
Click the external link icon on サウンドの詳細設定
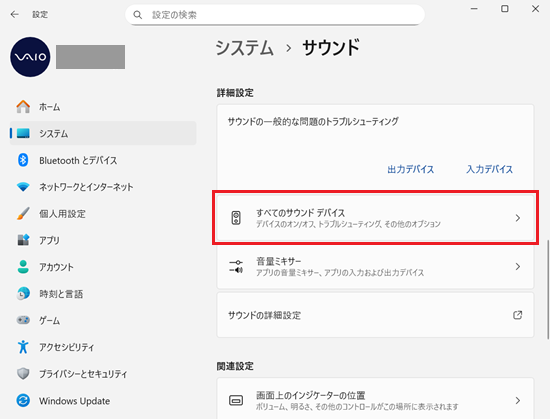pos(518,315)
